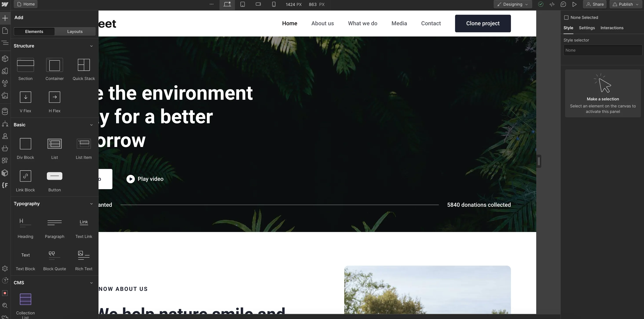Screen dimensions: 644x319
Task: Click the code export icon
Action: 552,4
